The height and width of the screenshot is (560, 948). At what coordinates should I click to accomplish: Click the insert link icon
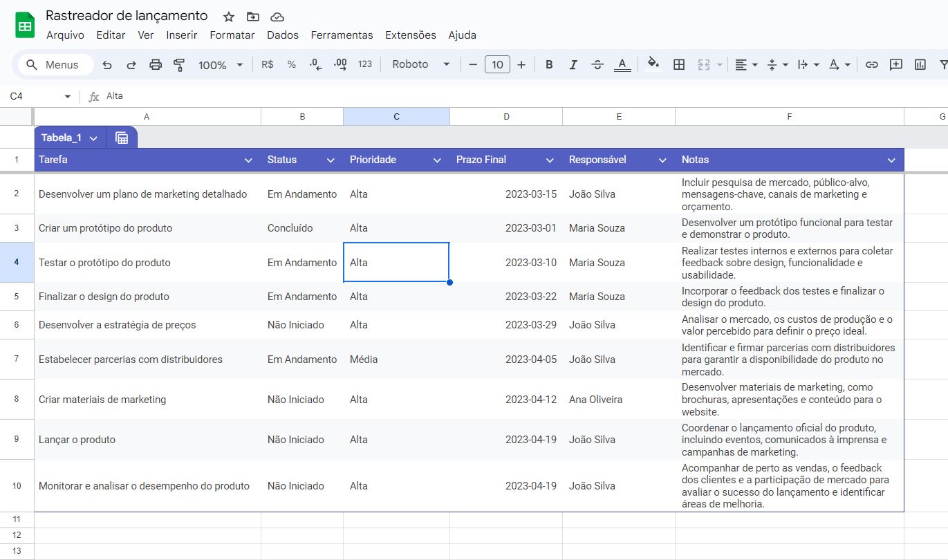(872, 64)
